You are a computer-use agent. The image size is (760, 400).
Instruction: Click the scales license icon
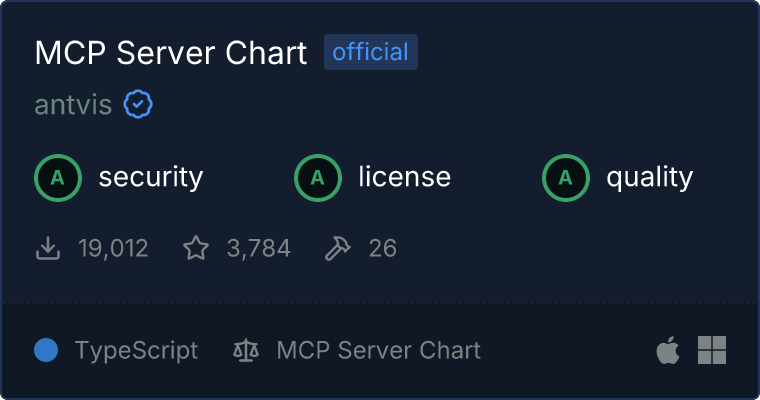point(246,350)
